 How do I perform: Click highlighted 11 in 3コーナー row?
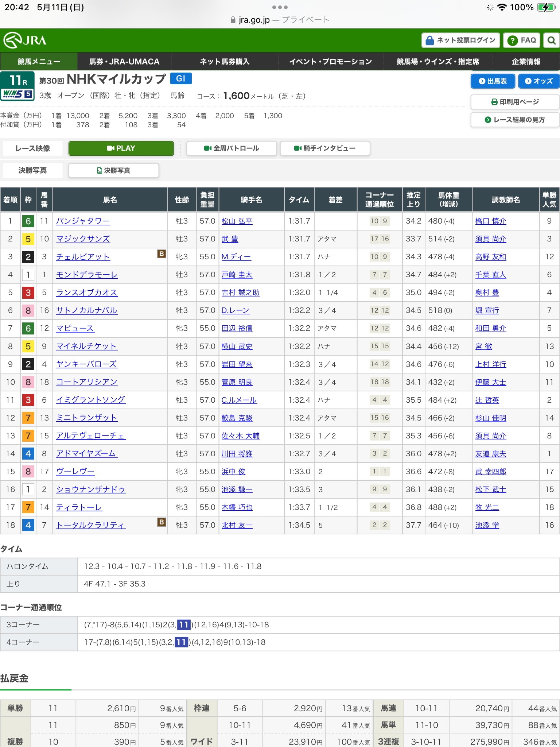(x=184, y=625)
